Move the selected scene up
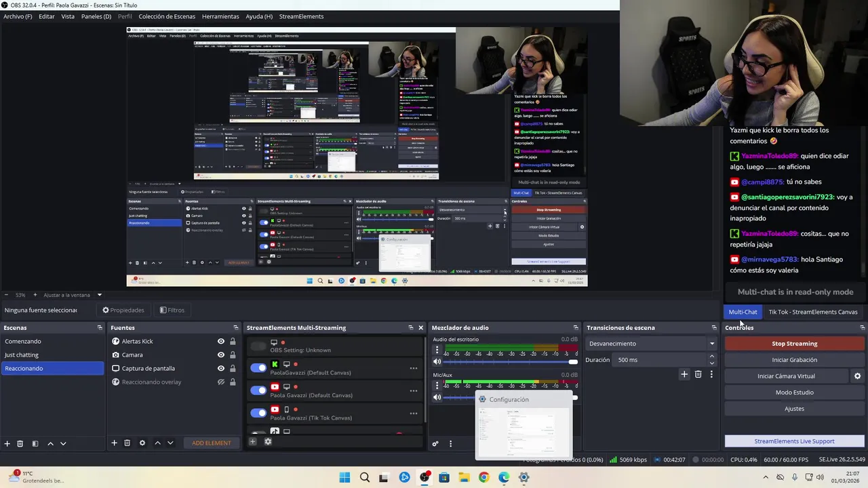Viewport: 868px width, 488px height. pyautogui.click(x=50, y=443)
